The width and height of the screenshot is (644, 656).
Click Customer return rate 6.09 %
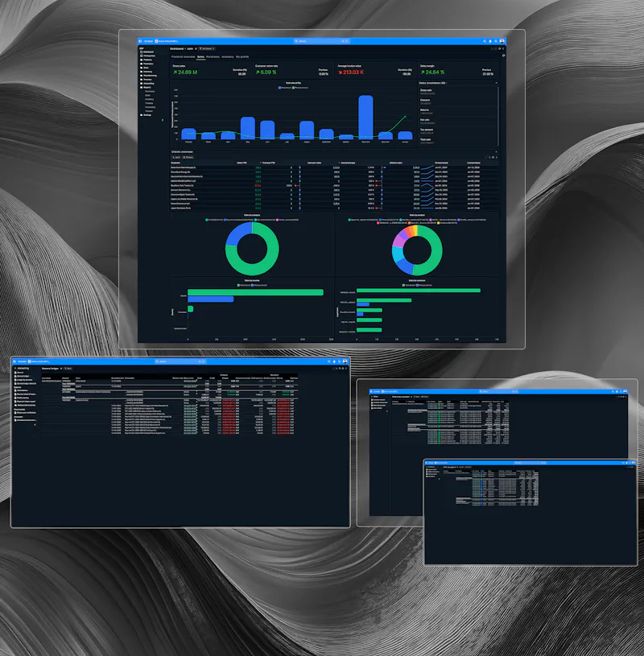[x=266, y=72]
